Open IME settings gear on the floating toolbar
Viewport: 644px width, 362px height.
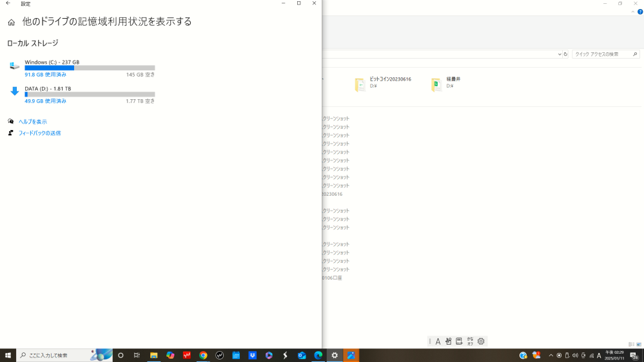coord(481,341)
